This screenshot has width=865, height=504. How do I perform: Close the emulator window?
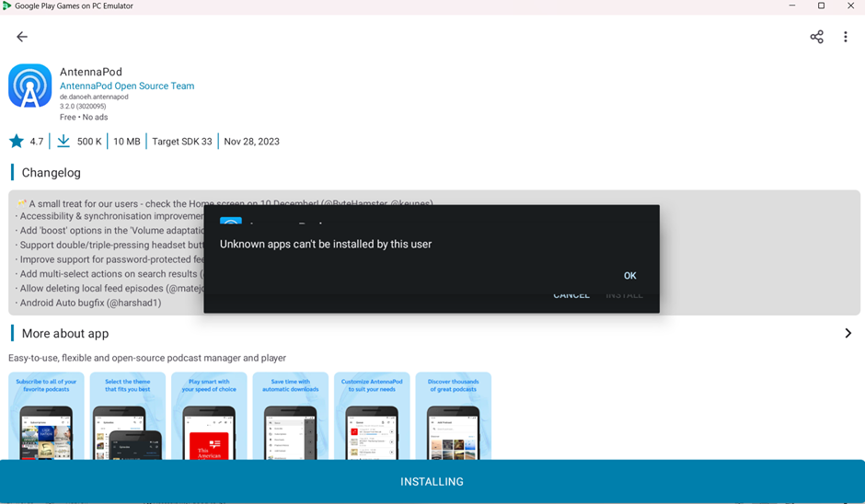850,6
